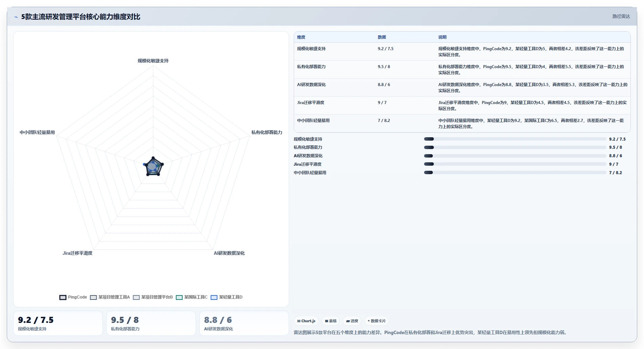Click the blue icon beside the title
644x349 pixels.
16,17
